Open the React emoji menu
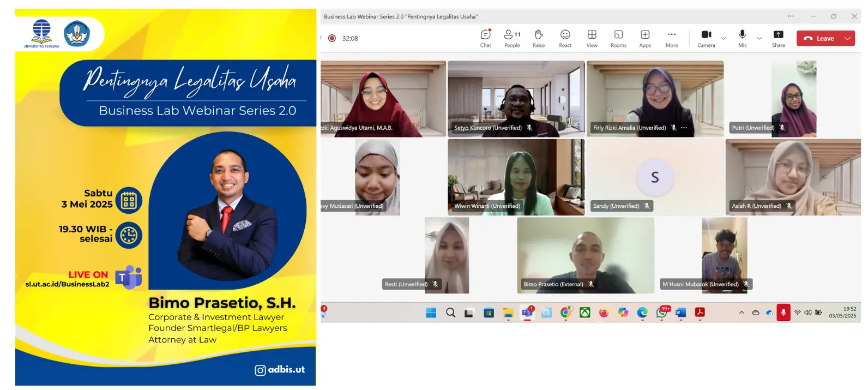The height and width of the screenshot is (390, 868). [x=565, y=38]
